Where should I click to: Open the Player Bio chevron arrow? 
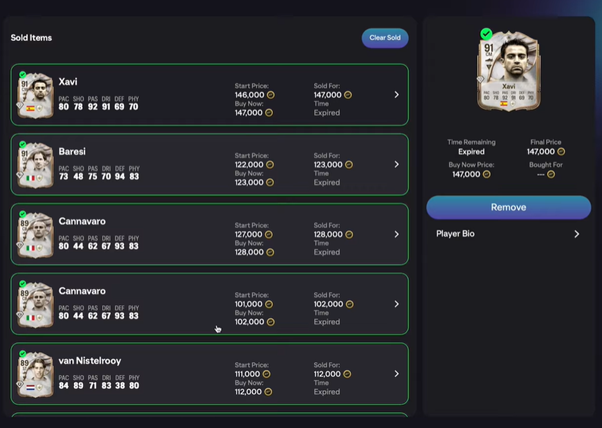pos(576,234)
